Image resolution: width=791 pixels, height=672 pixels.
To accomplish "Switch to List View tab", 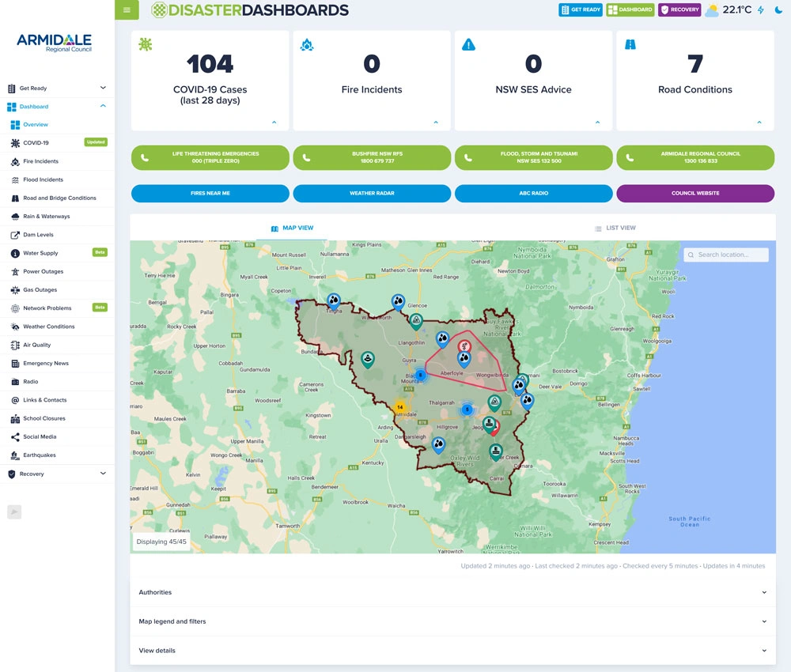I will click(615, 228).
